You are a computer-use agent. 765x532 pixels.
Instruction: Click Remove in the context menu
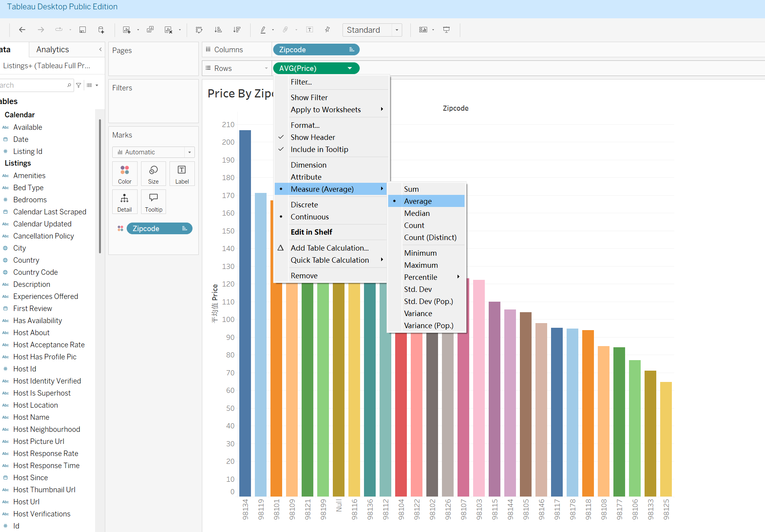click(304, 276)
